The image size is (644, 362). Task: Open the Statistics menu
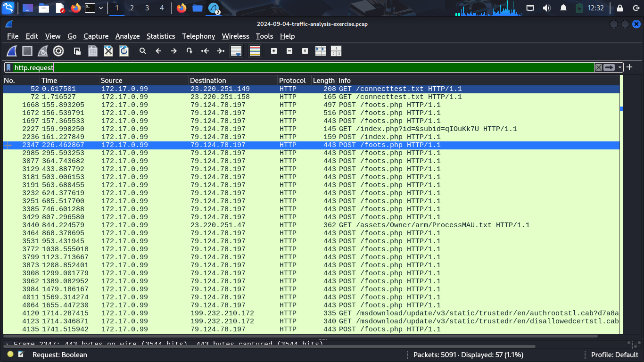(x=160, y=36)
